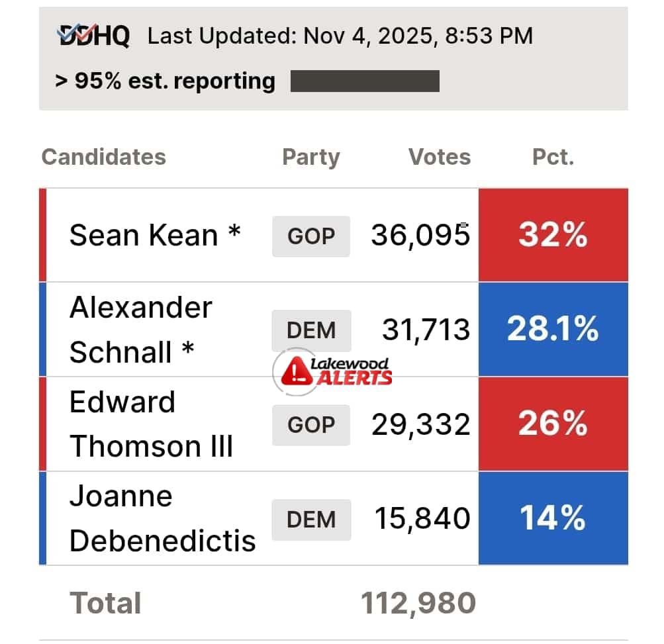Click the Party column header
The image size is (664, 644).
(x=310, y=157)
